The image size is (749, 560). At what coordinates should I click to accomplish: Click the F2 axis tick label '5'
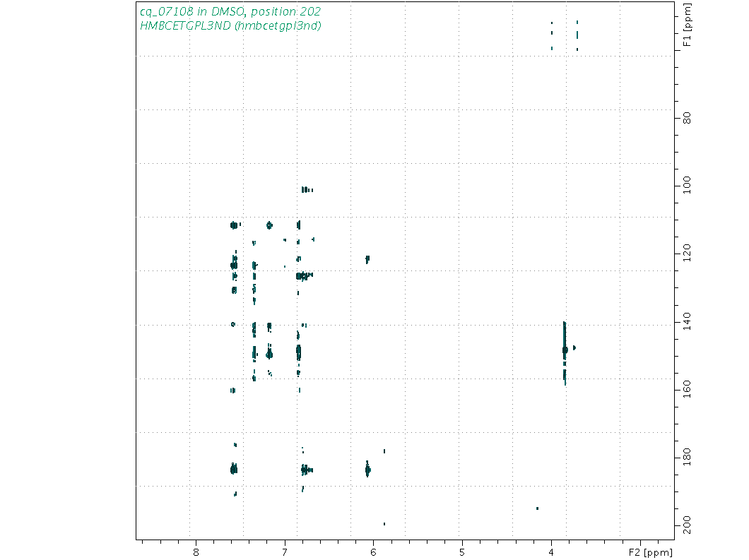click(462, 552)
